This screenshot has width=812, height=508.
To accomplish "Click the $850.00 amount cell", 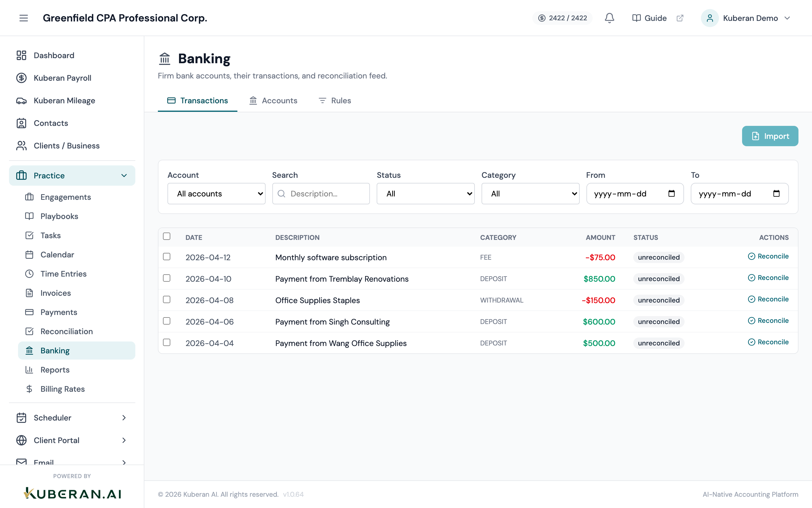I will (599, 279).
